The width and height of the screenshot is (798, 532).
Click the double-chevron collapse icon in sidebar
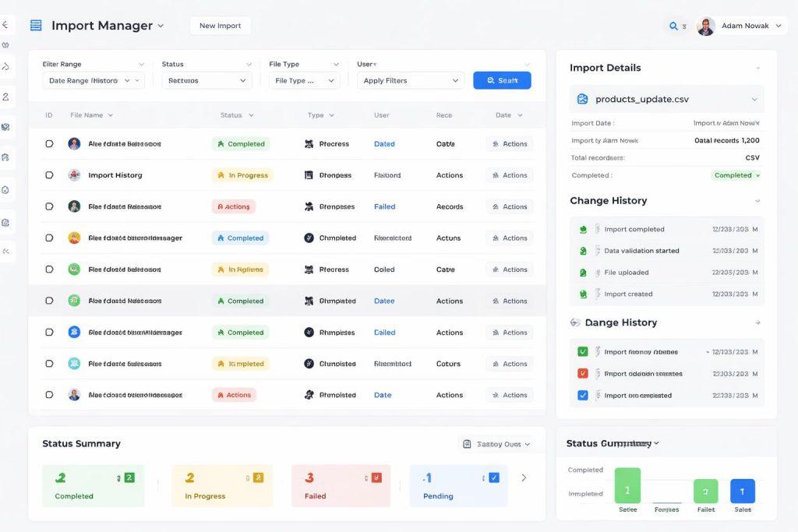6,252
